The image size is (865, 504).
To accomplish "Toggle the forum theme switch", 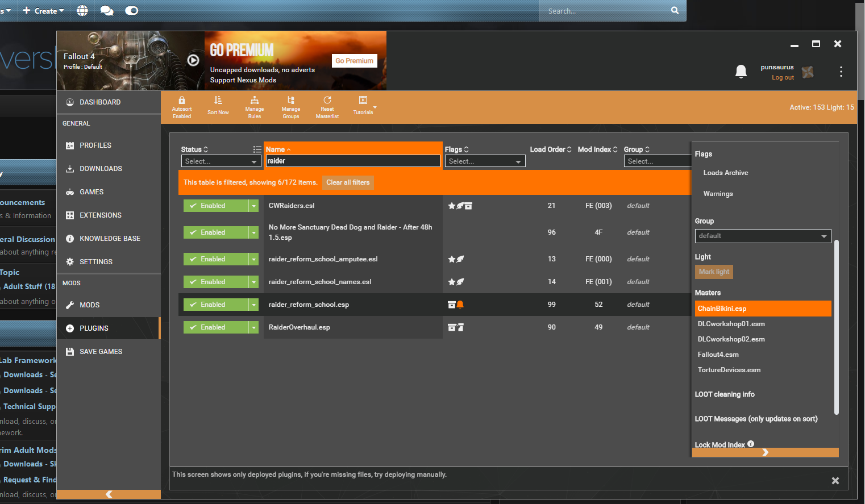I will 131,11.
